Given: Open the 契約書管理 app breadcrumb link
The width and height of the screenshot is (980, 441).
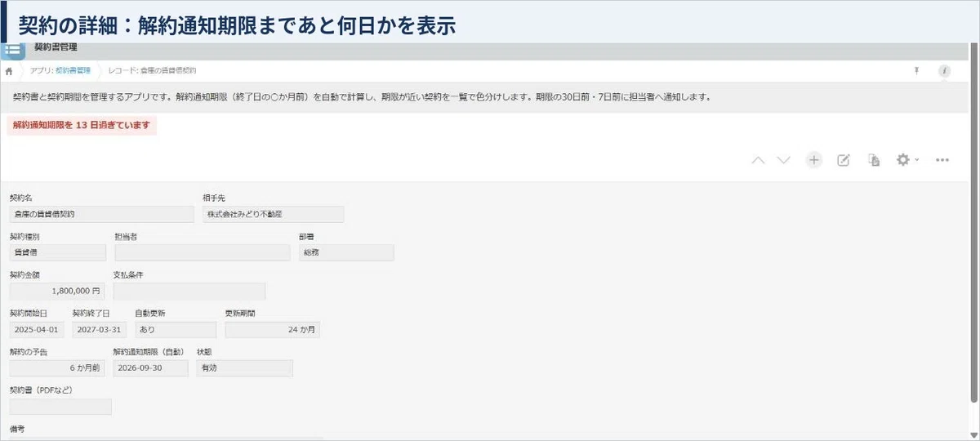Looking at the screenshot, I should click(x=73, y=71).
